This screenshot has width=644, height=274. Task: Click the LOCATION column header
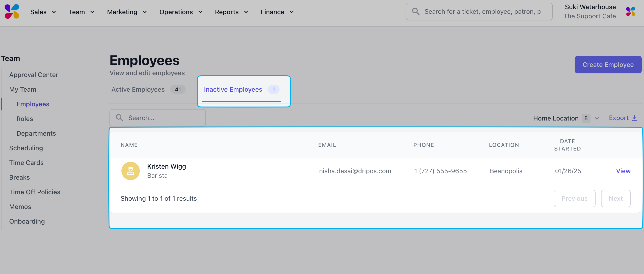[504, 145]
